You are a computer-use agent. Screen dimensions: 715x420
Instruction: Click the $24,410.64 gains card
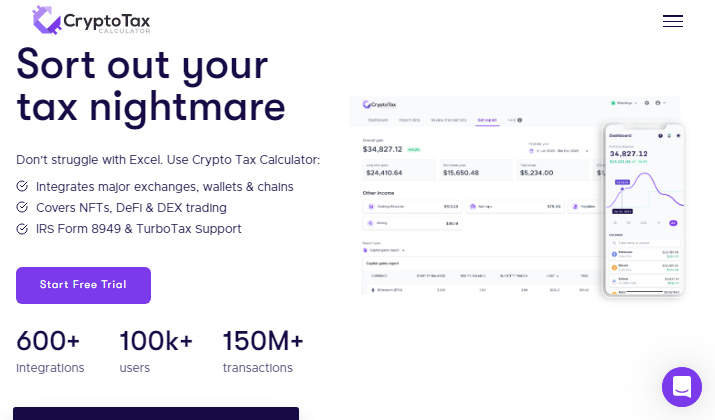(399, 170)
